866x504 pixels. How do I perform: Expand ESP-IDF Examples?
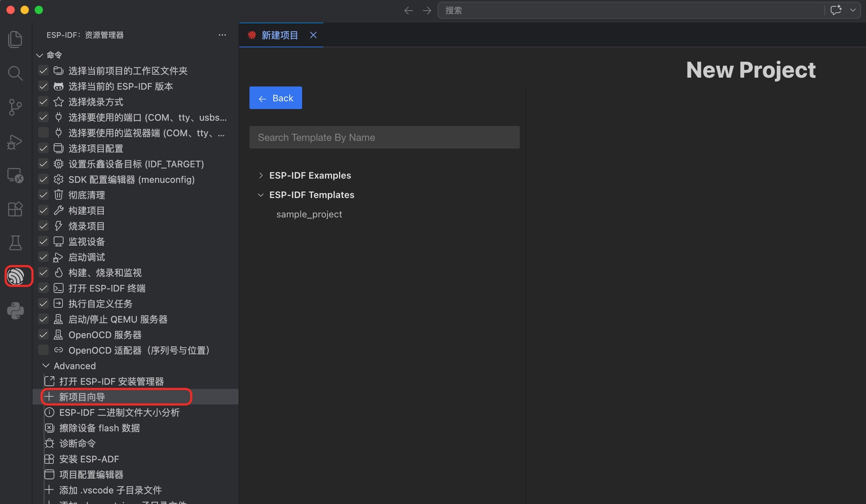click(x=261, y=175)
